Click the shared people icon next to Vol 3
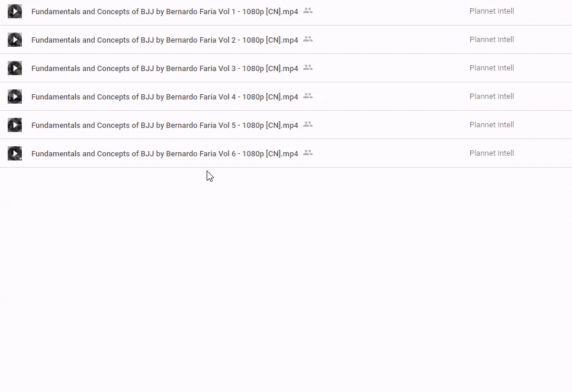This screenshot has width=572, height=392. (x=308, y=68)
